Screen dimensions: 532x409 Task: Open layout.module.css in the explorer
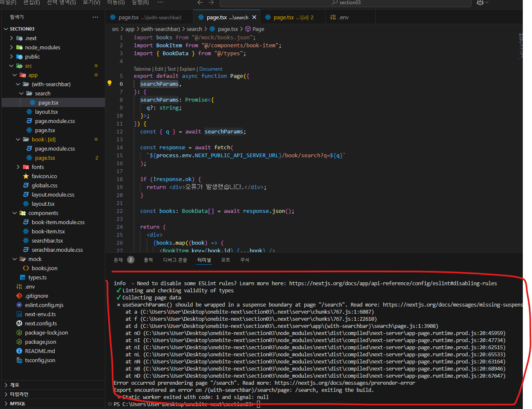53,194
